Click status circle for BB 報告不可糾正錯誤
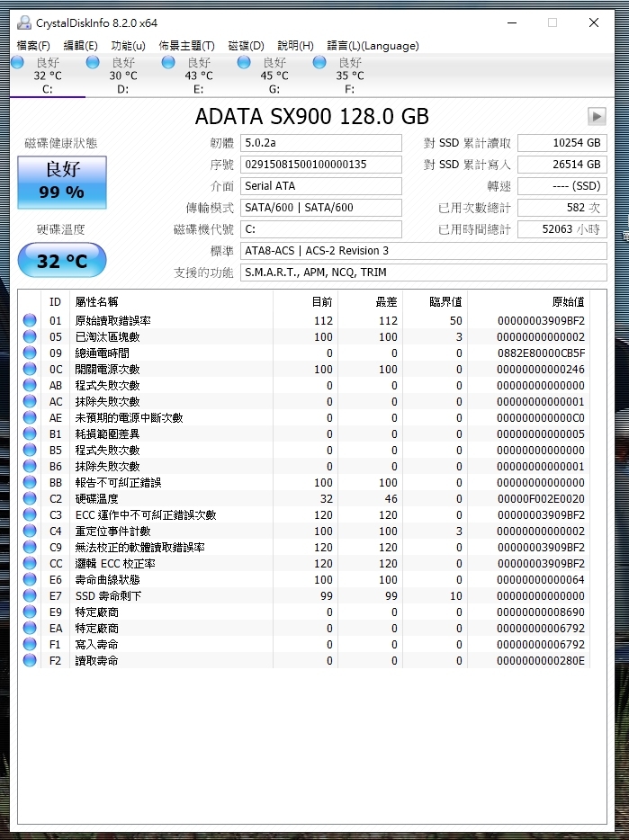This screenshot has height=840, width=629. (x=30, y=482)
